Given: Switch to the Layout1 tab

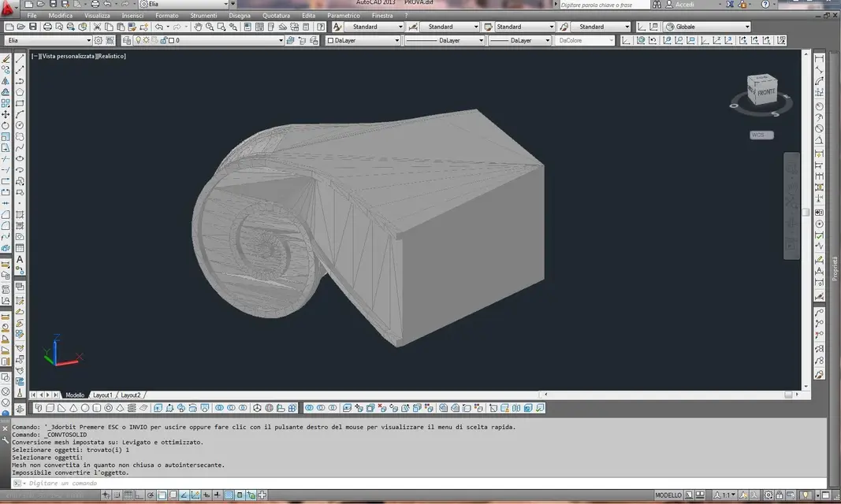Looking at the screenshot, I should tap(102, 395).
